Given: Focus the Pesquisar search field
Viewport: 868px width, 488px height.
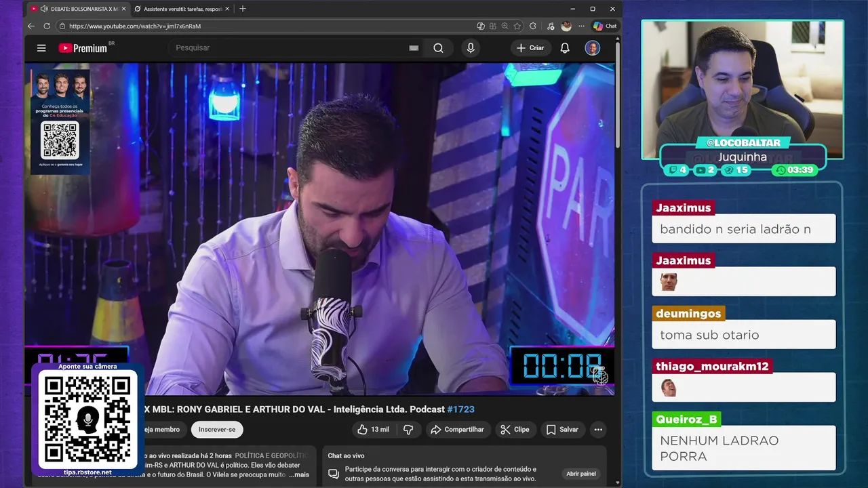Looking at the screenshot, I should click(x=288, y=48).
